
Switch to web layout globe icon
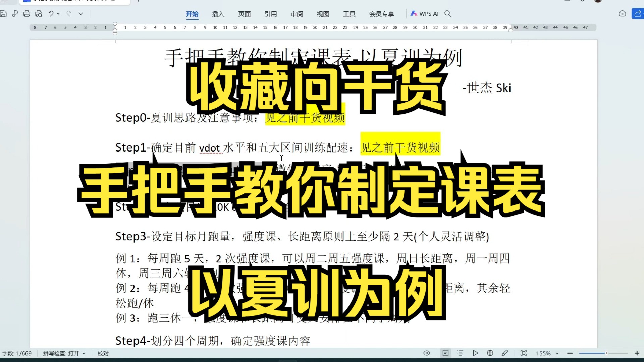click(490, 353)
